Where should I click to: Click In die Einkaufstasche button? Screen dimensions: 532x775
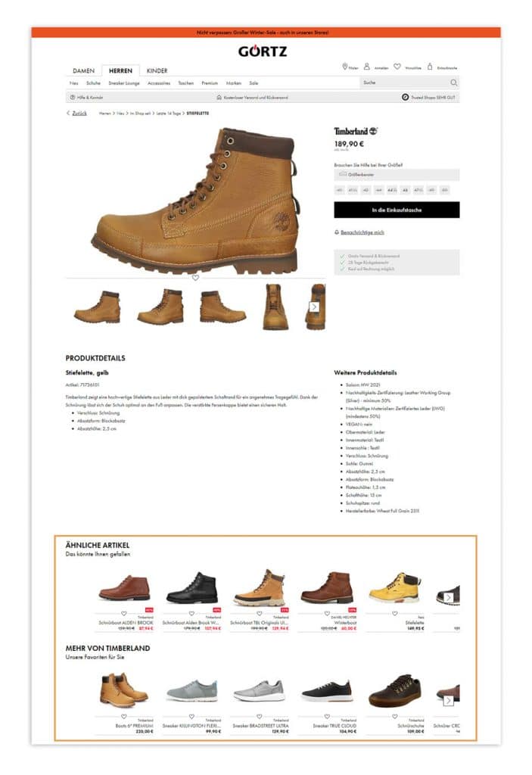pyautogui.click(x=397, y=210)
